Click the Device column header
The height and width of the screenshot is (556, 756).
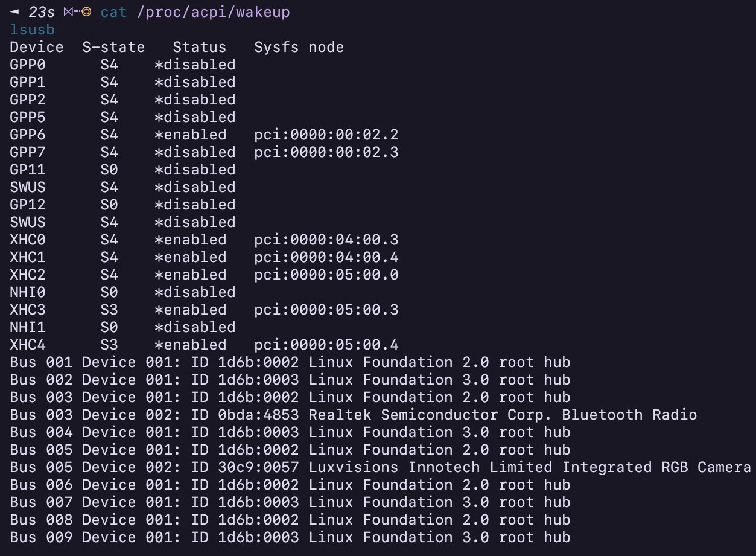click(36, 47)
